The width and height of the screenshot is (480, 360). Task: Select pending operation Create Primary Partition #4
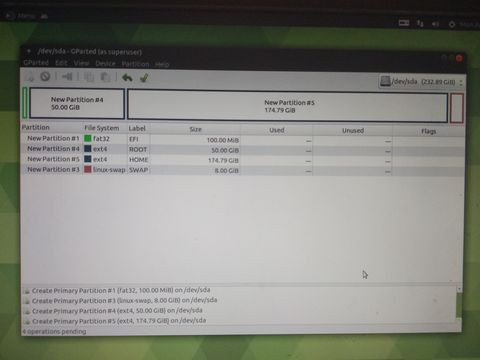(x=117, y=311)
